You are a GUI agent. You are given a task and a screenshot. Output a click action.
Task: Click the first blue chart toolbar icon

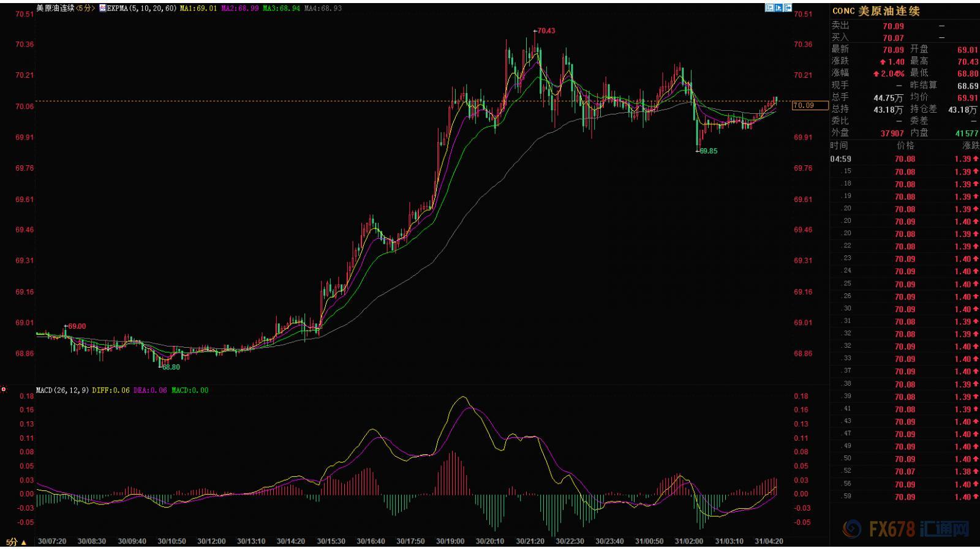click(x=769, y=8)
